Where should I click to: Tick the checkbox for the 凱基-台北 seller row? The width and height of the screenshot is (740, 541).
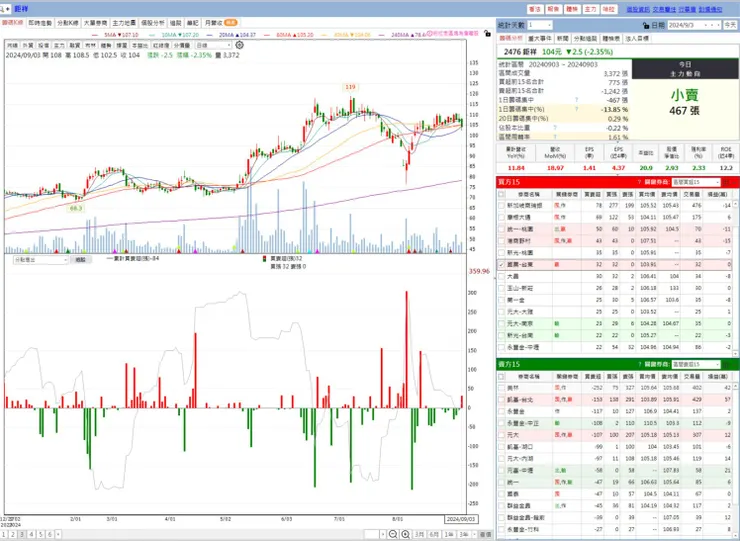point(501,399)
